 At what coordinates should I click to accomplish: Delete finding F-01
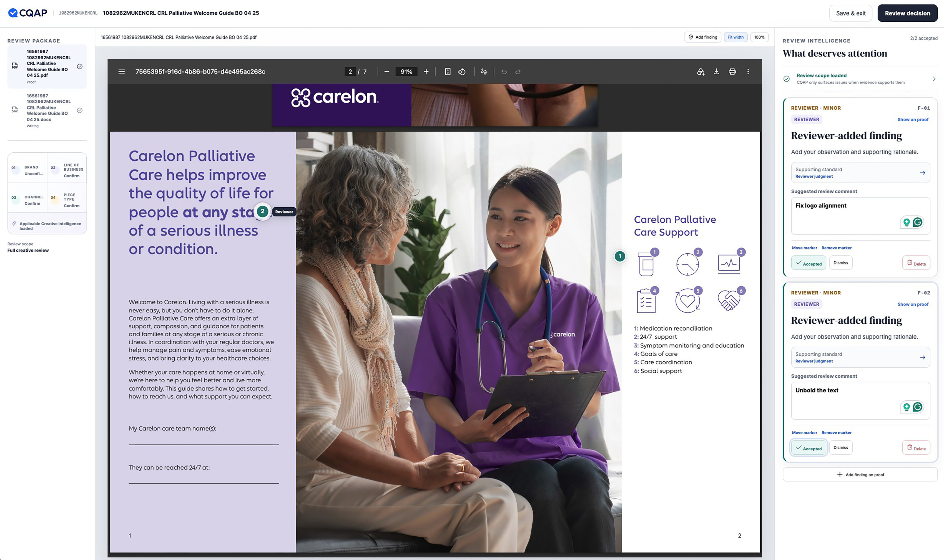tap(916, 263)
